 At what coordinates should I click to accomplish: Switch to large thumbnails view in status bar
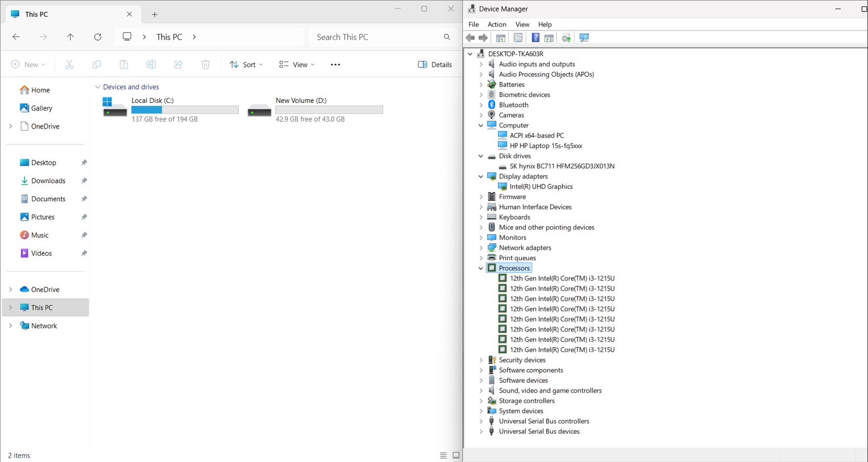click(456, 456)
